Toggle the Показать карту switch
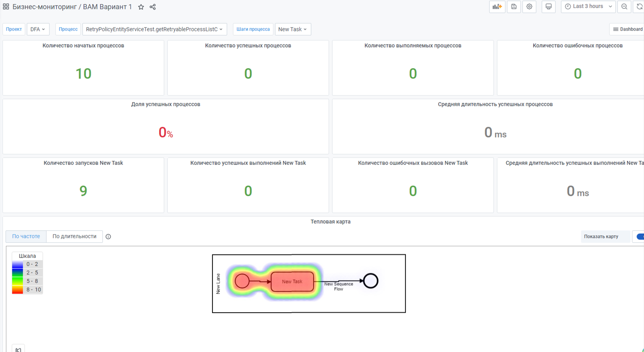 tap(640, 237)
